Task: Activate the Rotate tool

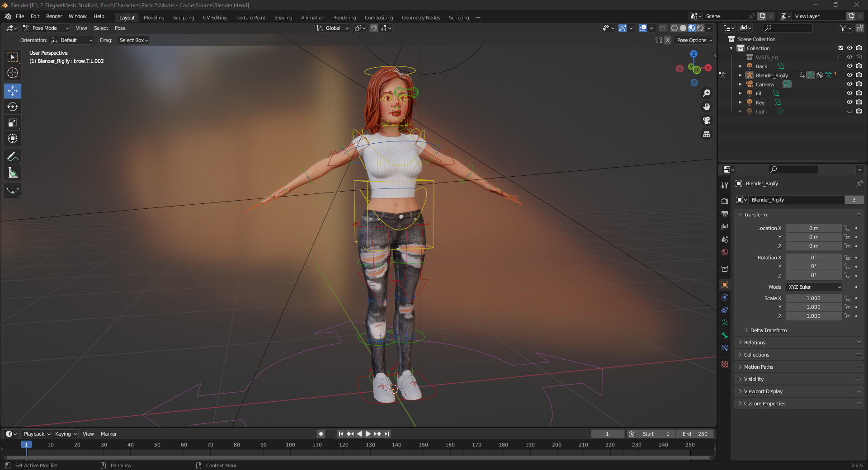Action: pyautogui.click(x=13, y=107)
